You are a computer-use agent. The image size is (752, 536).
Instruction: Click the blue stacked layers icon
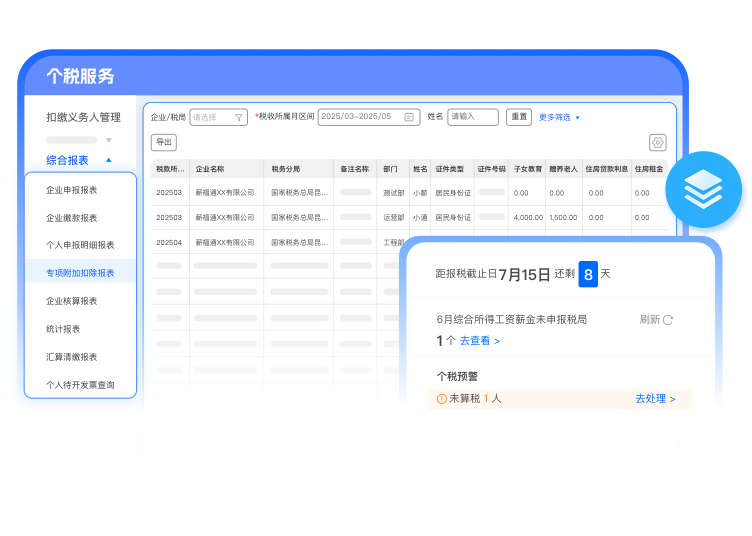(x=706, y=186)
